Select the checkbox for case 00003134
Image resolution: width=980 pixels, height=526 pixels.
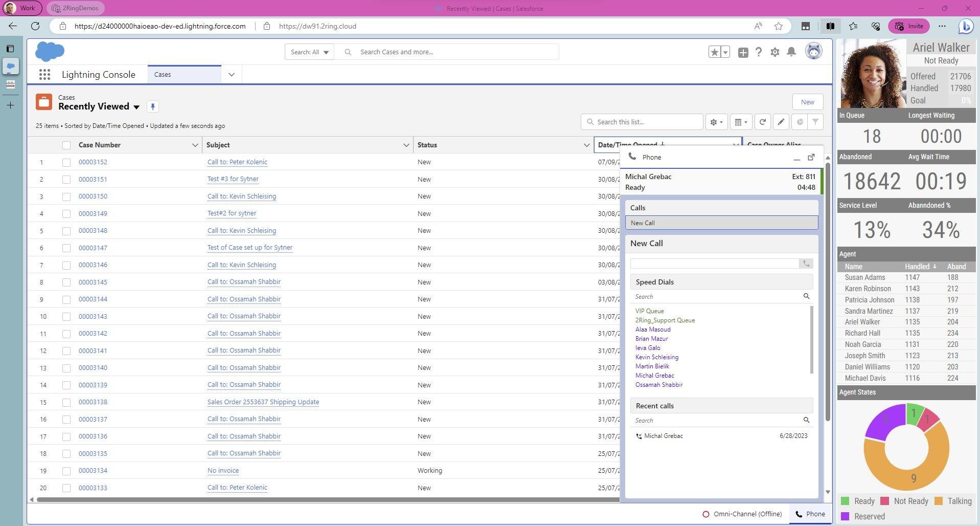[66, 471]
